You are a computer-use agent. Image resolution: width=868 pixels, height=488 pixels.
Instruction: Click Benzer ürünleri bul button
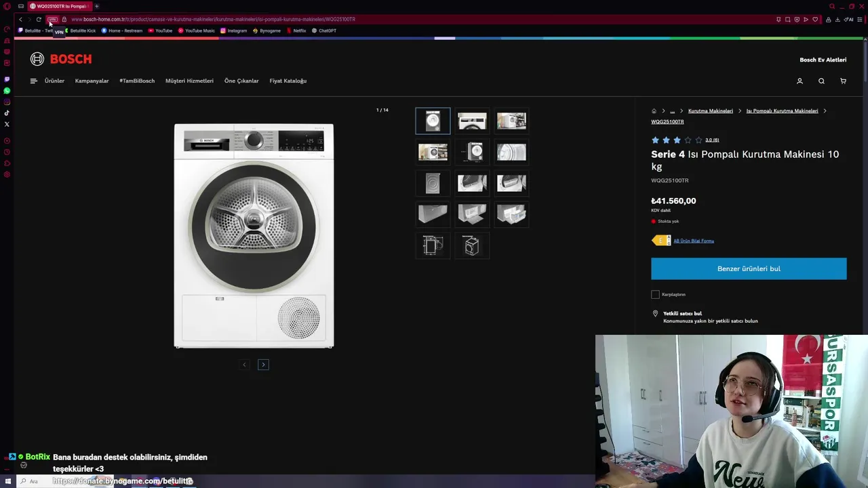749,268
